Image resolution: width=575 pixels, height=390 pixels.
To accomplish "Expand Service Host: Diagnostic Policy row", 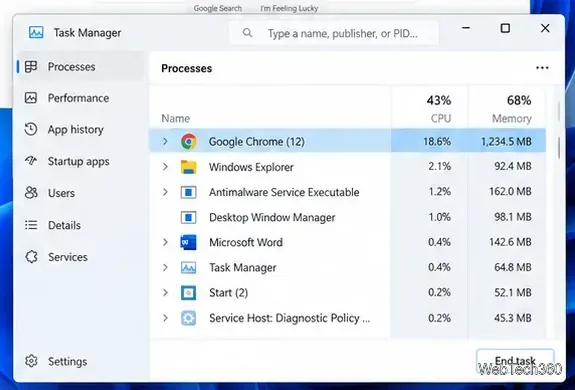I will (x=165, y=317).
